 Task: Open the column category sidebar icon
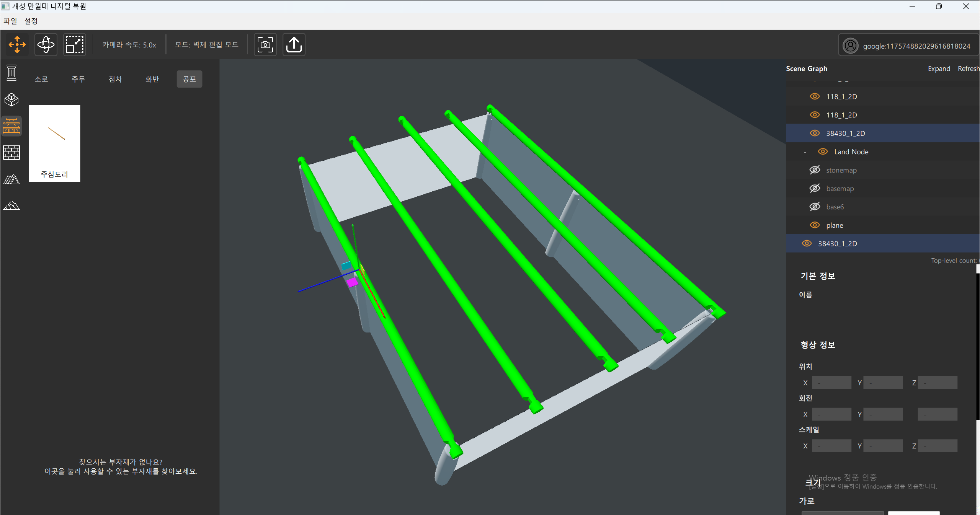pos(11,73)
